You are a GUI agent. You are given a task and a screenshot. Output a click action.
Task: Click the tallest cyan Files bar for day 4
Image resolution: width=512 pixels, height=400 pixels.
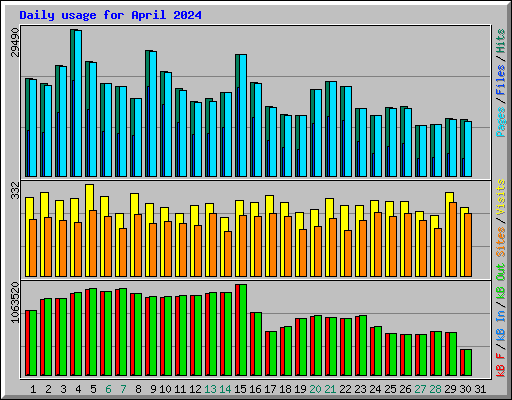78,103
